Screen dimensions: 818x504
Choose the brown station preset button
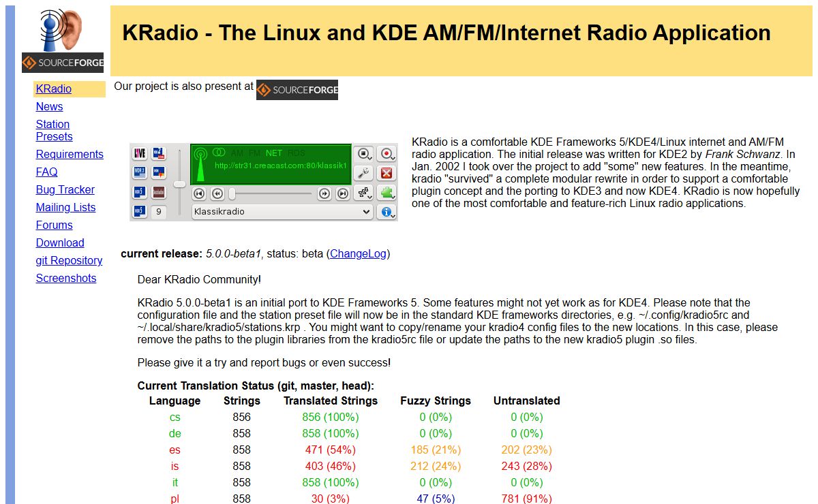click(x=159, y=192)
